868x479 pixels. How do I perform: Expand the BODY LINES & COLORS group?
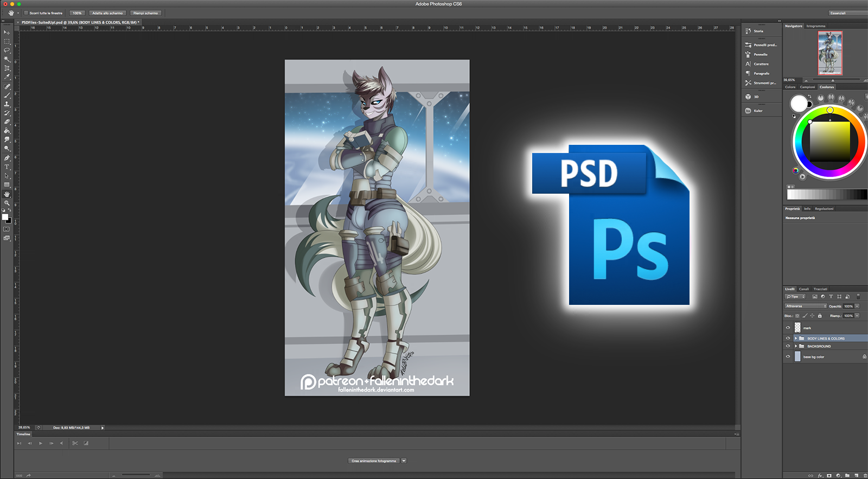[796, 339]
